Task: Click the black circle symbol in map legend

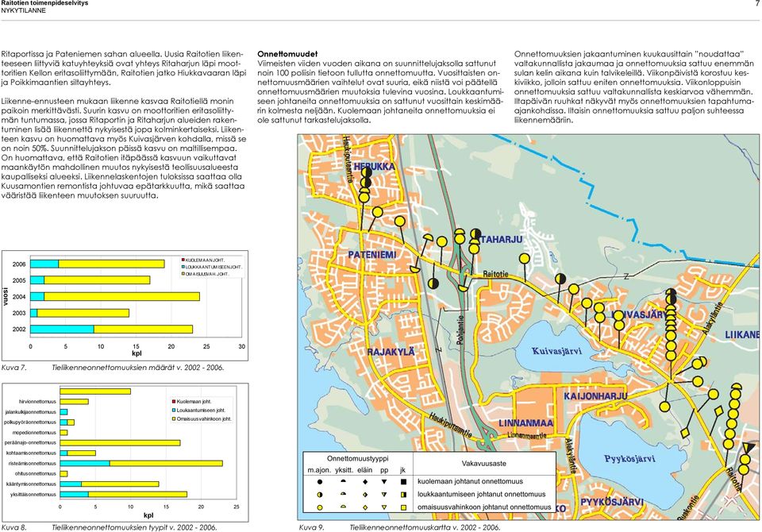Action: tap(319, 482)
